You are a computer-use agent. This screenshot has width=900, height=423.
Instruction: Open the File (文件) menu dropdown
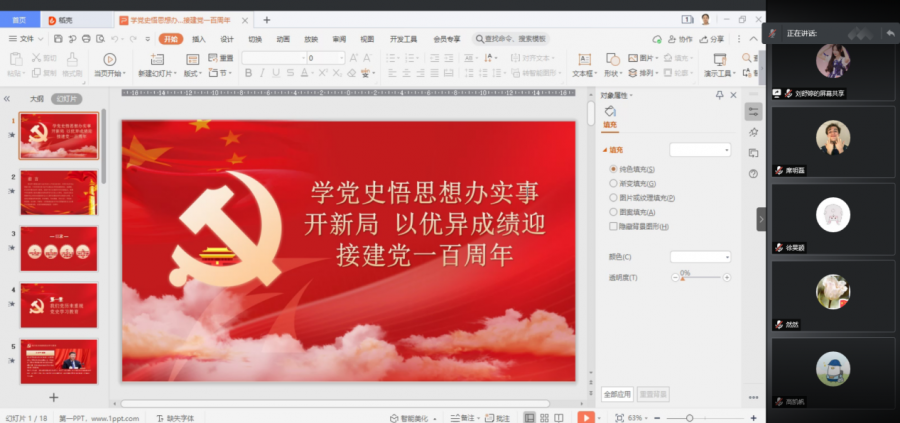tap(26, 39)
